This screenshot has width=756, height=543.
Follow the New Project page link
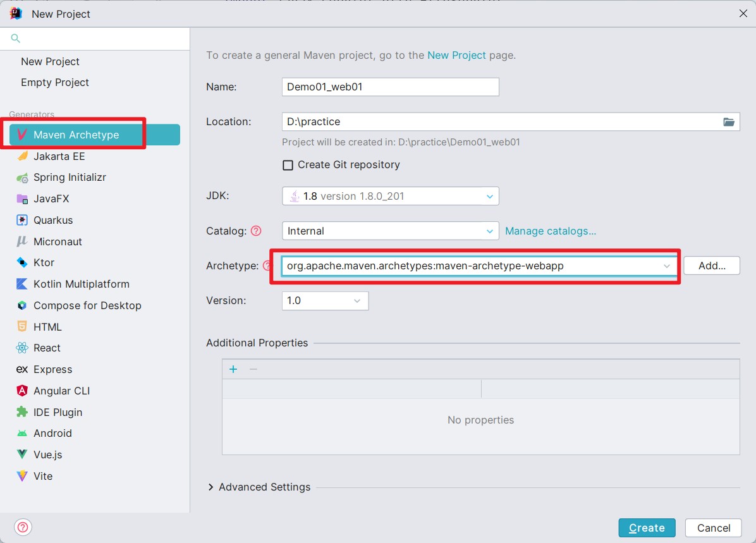(456, 55)
